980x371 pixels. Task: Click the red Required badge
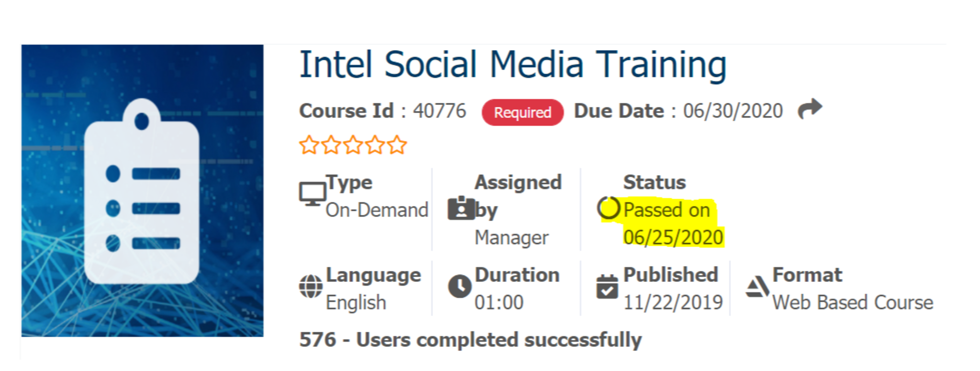pyautogui.click(x=523, y=112)
